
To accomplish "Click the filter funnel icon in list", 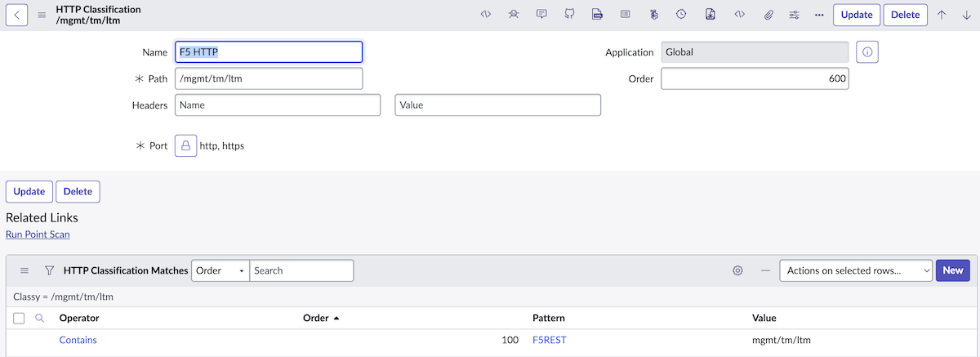I will (x=49, y=270).
